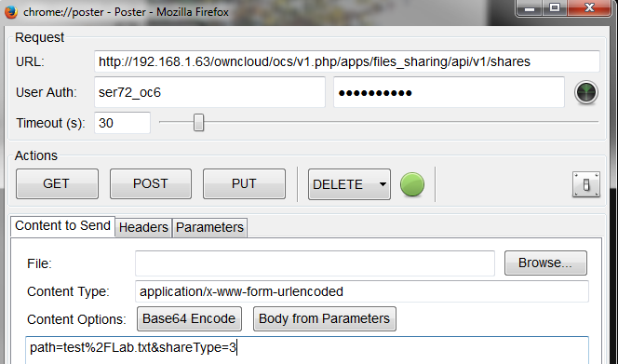The height and width of the screenshot is (364, 618).
Task: Open the settings switch icon in Actions
Action: click(x=586, y=184)
